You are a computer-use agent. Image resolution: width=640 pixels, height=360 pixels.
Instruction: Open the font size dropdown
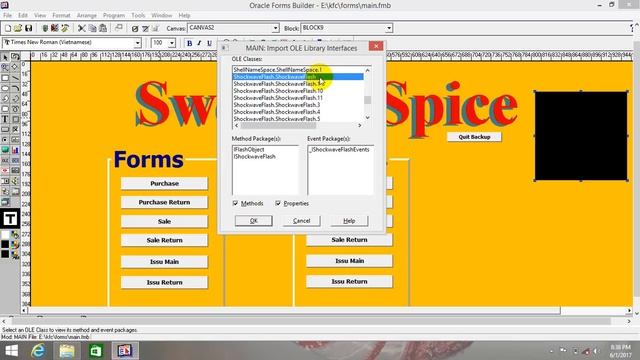pyautogui.click(x=172, y=43)
